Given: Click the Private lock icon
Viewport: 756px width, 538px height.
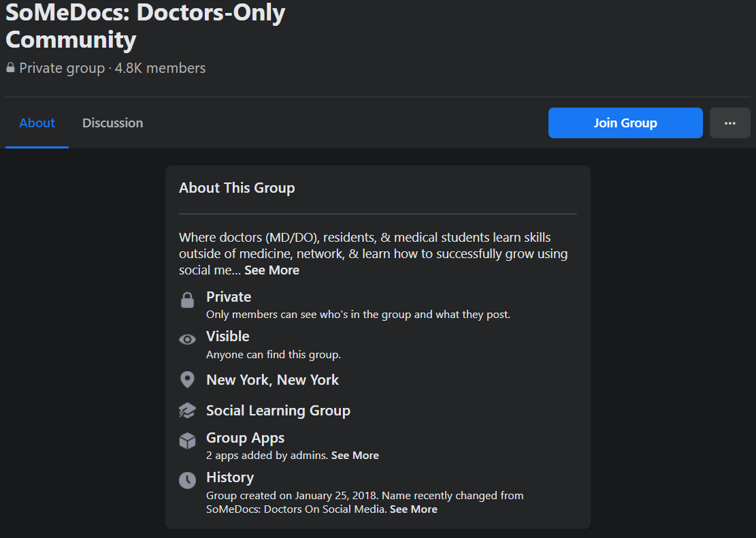Looking at the screenshot, I should pos(187,300).
